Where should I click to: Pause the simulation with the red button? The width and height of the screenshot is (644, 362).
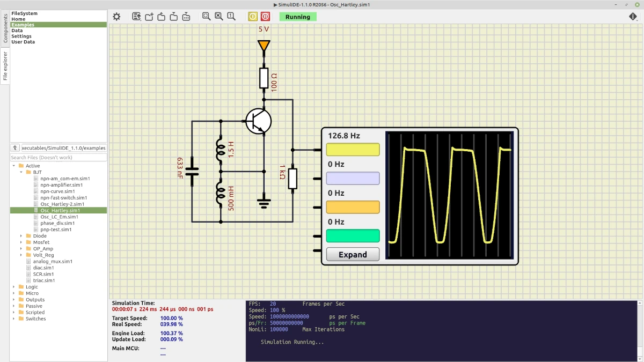[265, 17]
